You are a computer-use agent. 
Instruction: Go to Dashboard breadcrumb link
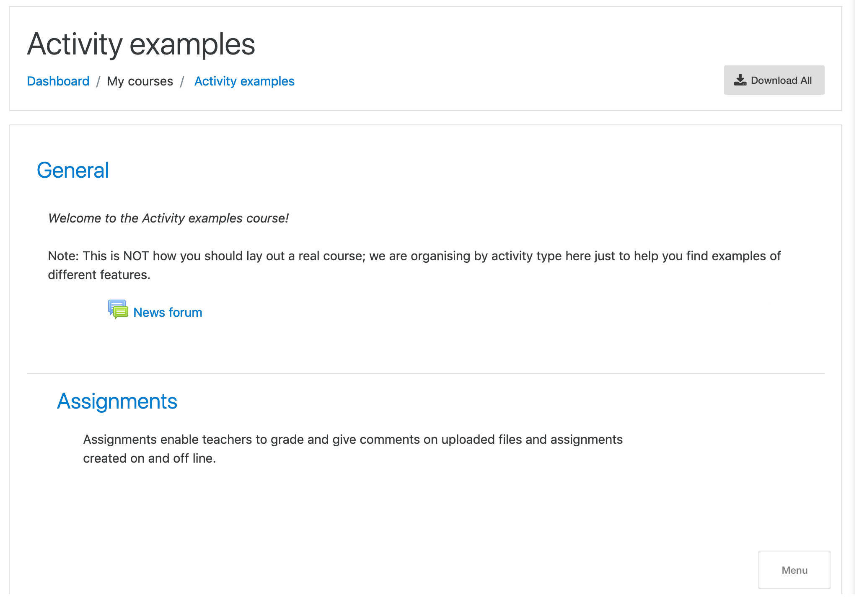[x=58, y=81]
